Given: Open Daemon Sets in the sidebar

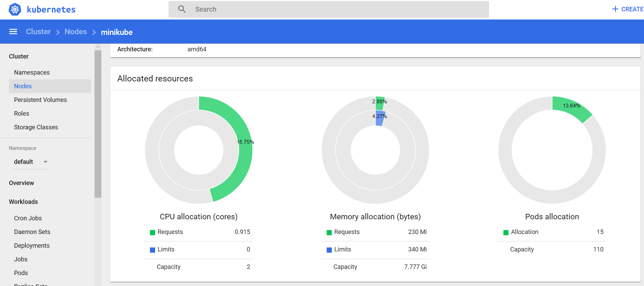Looking at the screenshot, I should (32, 232).
